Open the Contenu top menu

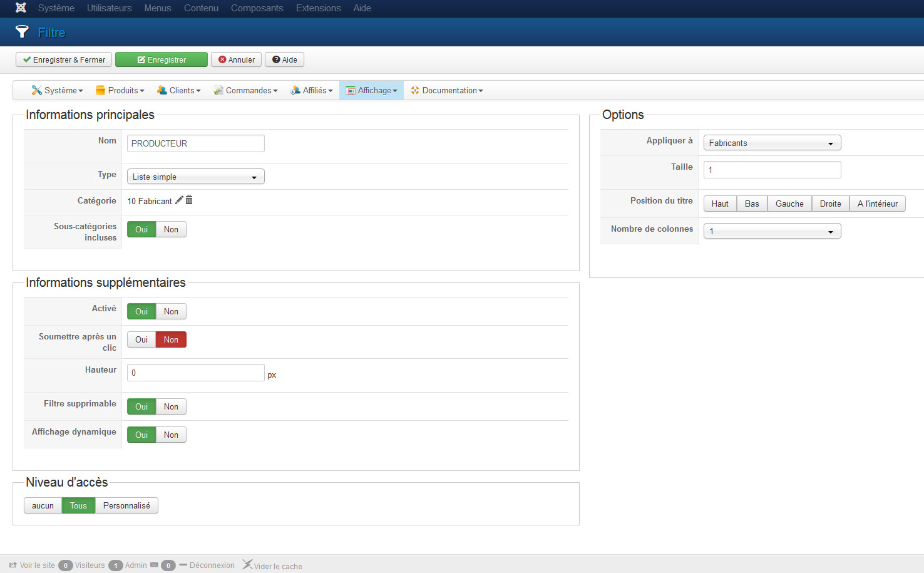(201, 8)
